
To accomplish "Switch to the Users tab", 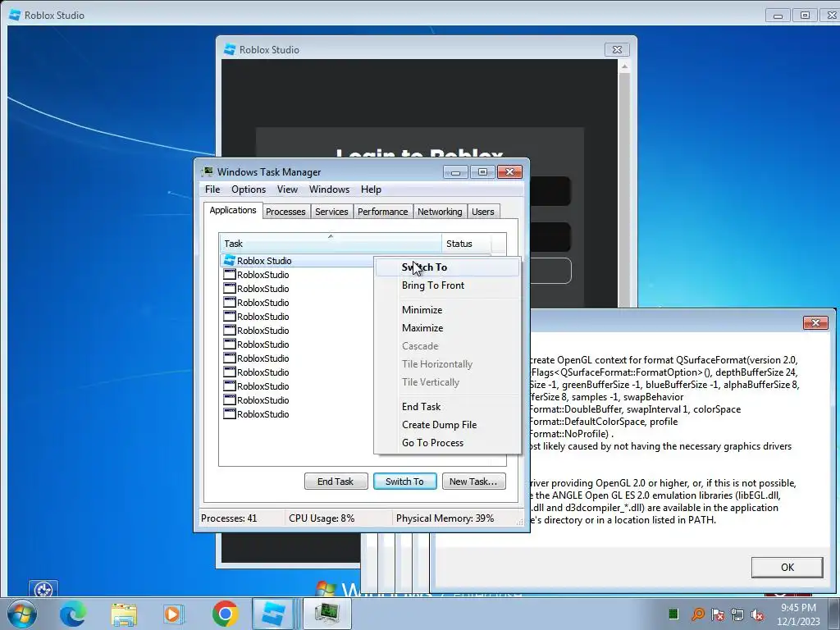I will 482,212.
